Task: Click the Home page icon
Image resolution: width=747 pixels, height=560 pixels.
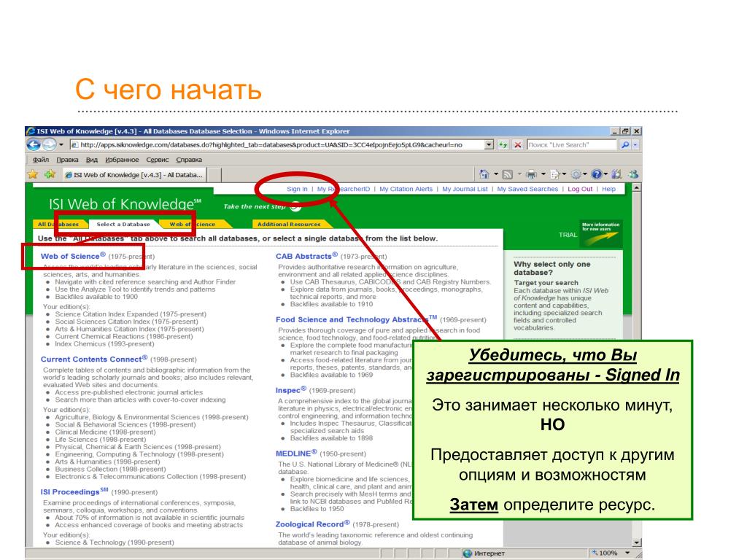Action: 484,174
